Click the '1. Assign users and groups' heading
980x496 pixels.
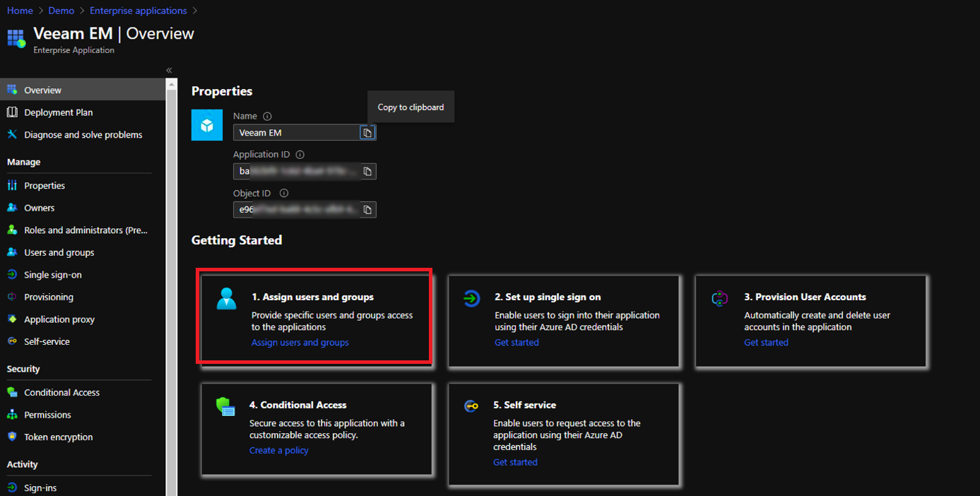(x=312, y=297)
